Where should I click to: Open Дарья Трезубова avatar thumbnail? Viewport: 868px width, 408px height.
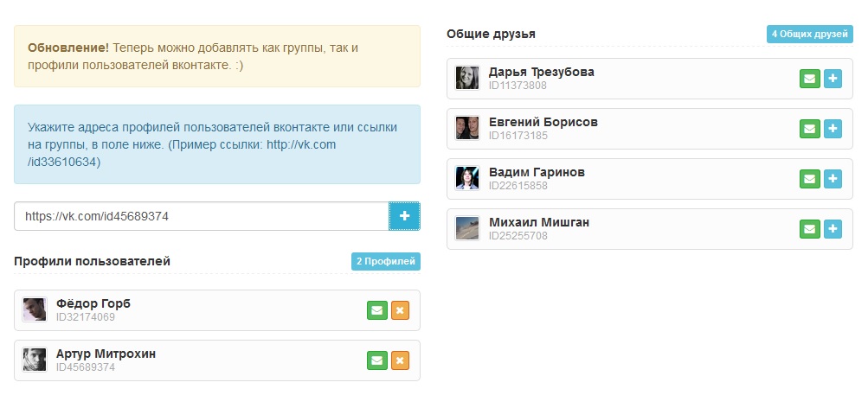467,78
